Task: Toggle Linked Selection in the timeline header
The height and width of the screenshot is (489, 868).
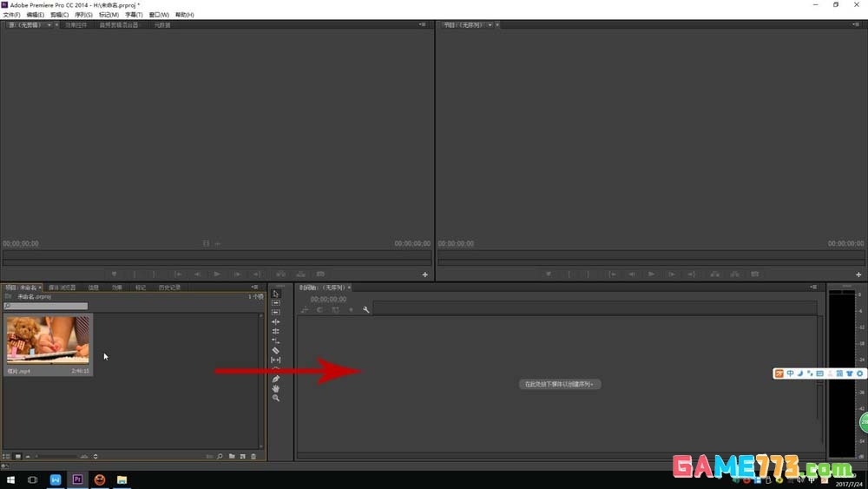Action: coord(335,310)
